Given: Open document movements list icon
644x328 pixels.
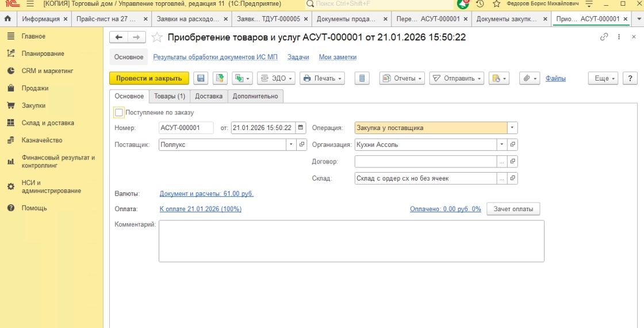Looking at the screenshot, I should pos(362,78).
